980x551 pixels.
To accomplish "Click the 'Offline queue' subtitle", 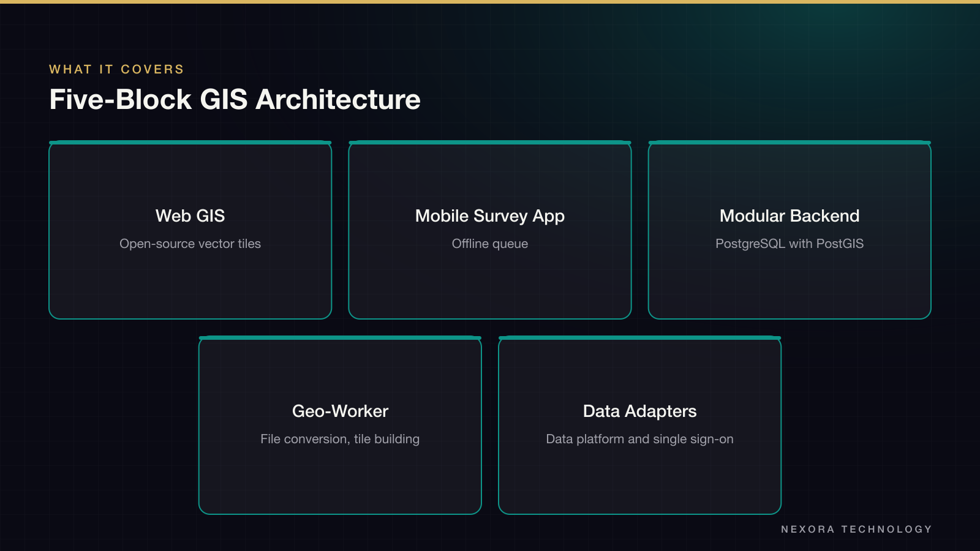I will pyautogui.click(x=490, y=244).
